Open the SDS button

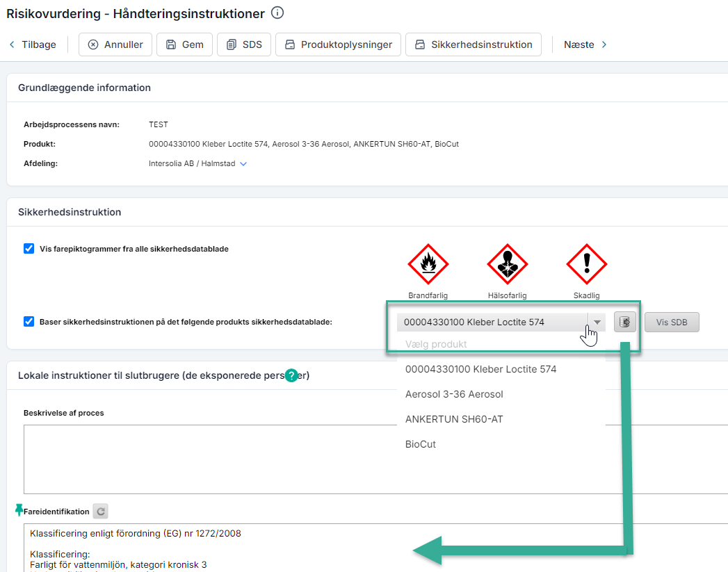tap(244, 44)
